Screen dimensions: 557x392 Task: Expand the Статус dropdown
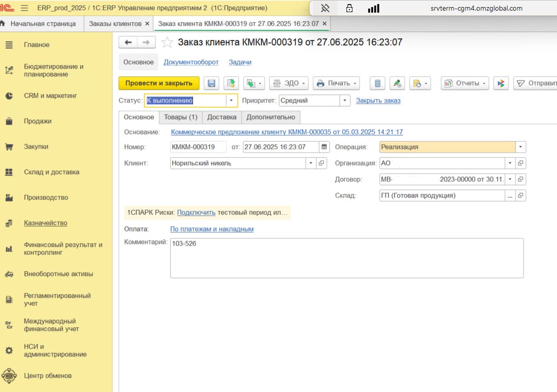(x=232, y=101)
